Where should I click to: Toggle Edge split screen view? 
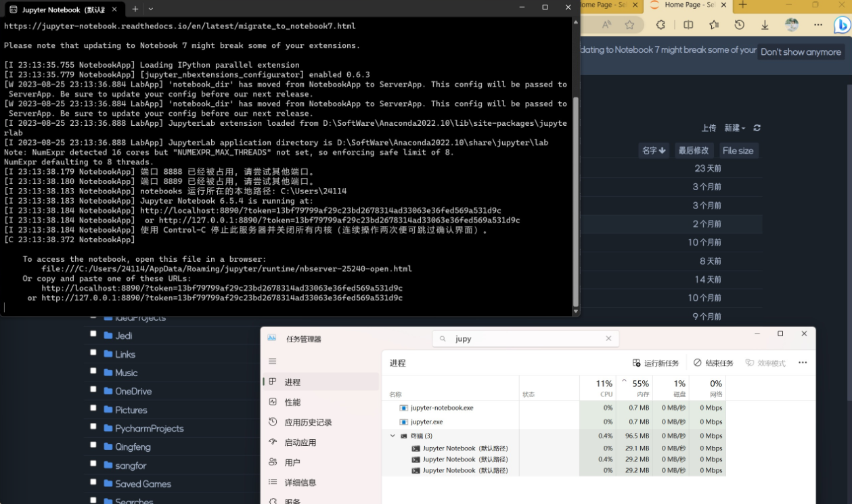(x=688, y=25)
